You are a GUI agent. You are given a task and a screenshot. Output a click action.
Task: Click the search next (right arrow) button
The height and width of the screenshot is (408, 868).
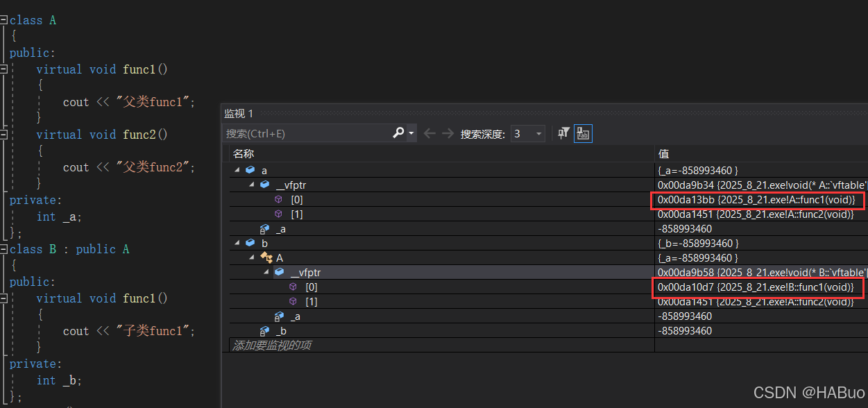[x=448, y=133]
